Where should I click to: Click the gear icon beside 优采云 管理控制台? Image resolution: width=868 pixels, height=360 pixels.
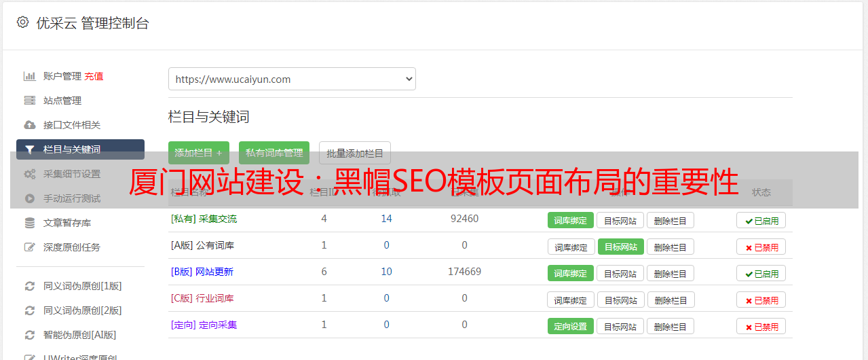click(x=23, y=22)
